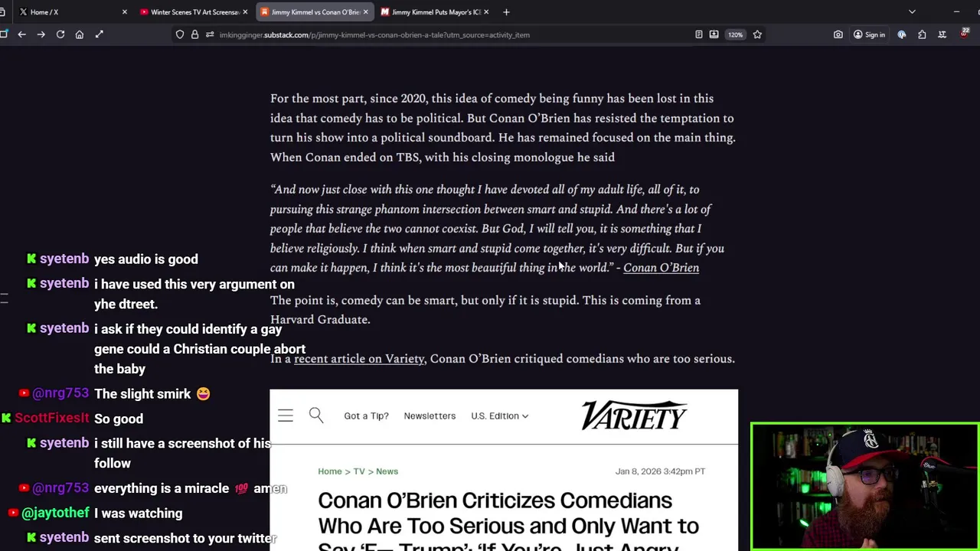980x551 pixels.
Task: Click chat username ScottFixesIt
Action: tap(52, 419)
